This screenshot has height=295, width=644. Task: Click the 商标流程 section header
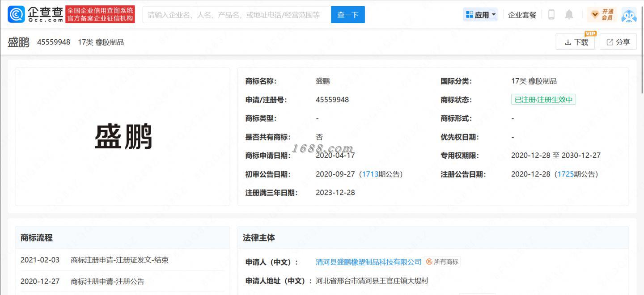[37, 238]
